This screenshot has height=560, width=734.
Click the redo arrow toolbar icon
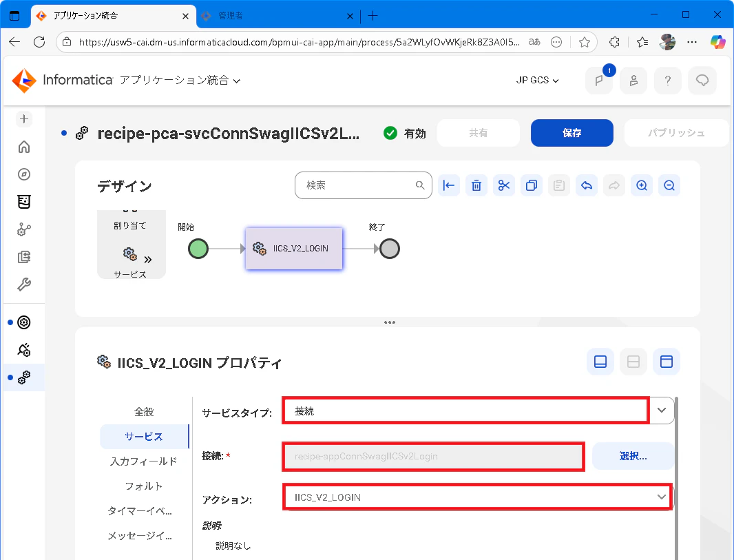[614, 185]
